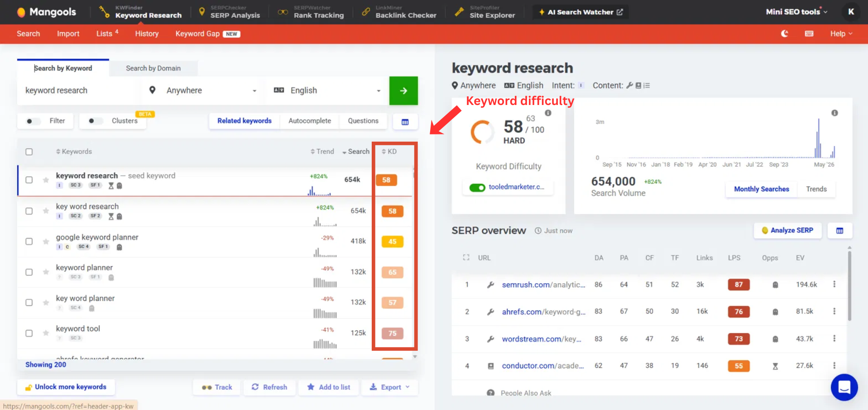Sort by Trend column
868x410 pixels.
tap(322, 152)
